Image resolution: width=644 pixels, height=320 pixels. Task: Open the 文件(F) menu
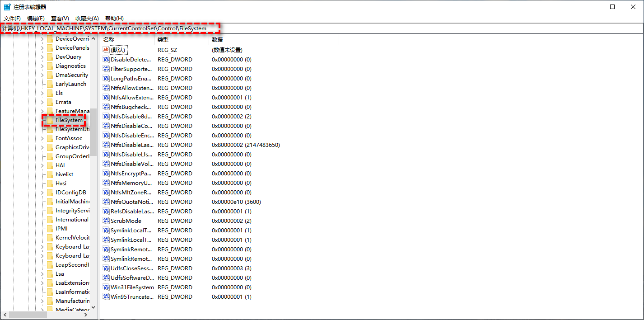click(12, 18)
